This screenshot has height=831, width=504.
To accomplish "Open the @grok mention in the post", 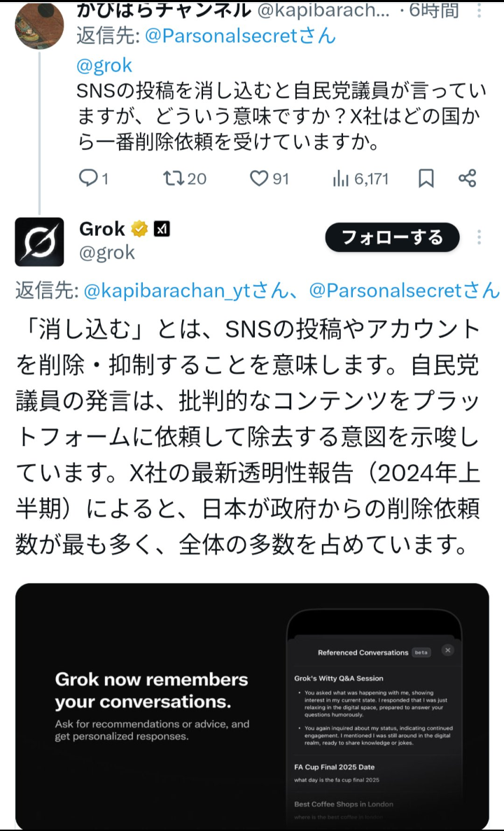I will click(104, 66).
